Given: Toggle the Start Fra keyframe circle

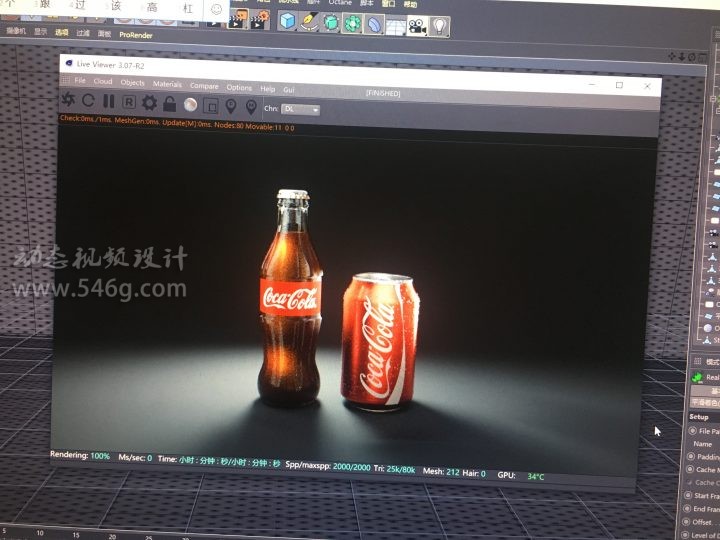Looking at the screenshot, I should (x=688, y=495).
